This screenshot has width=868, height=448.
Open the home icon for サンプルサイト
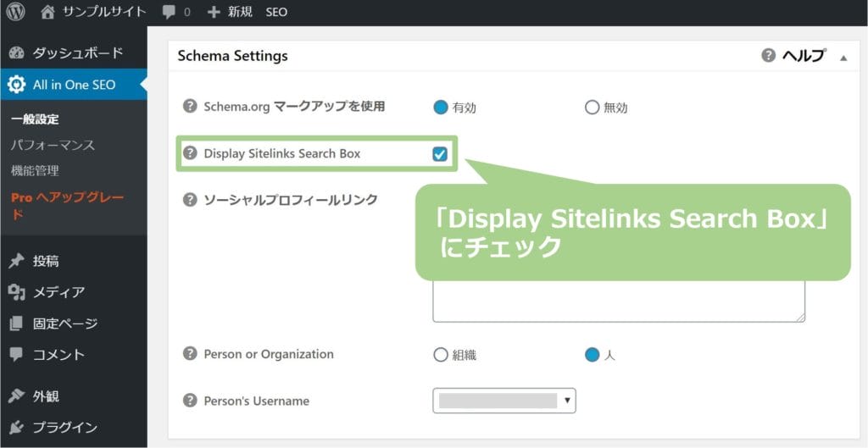pos(48,12)
